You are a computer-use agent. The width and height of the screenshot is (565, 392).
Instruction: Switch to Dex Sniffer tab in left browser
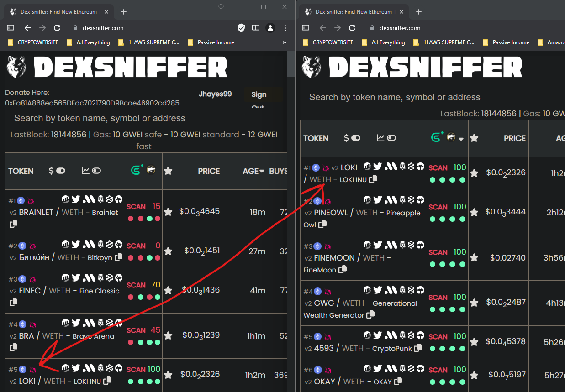58,12
